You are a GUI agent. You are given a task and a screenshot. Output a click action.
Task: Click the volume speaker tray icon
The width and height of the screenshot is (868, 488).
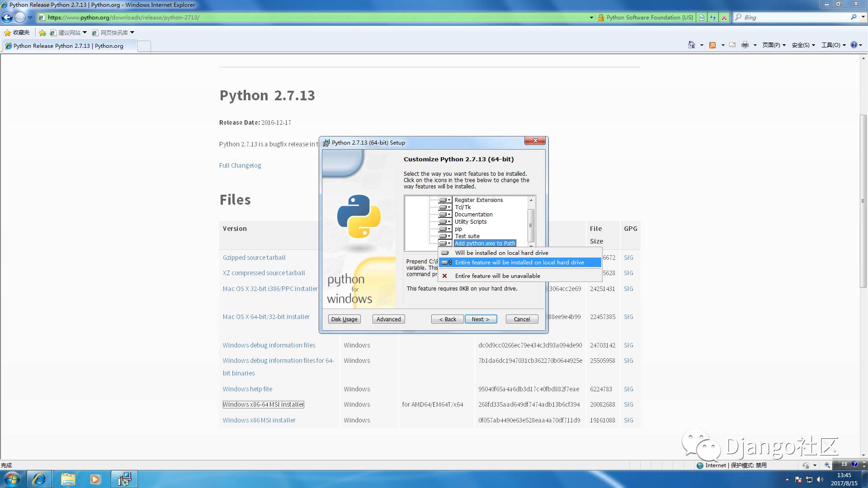pos(820,479)
